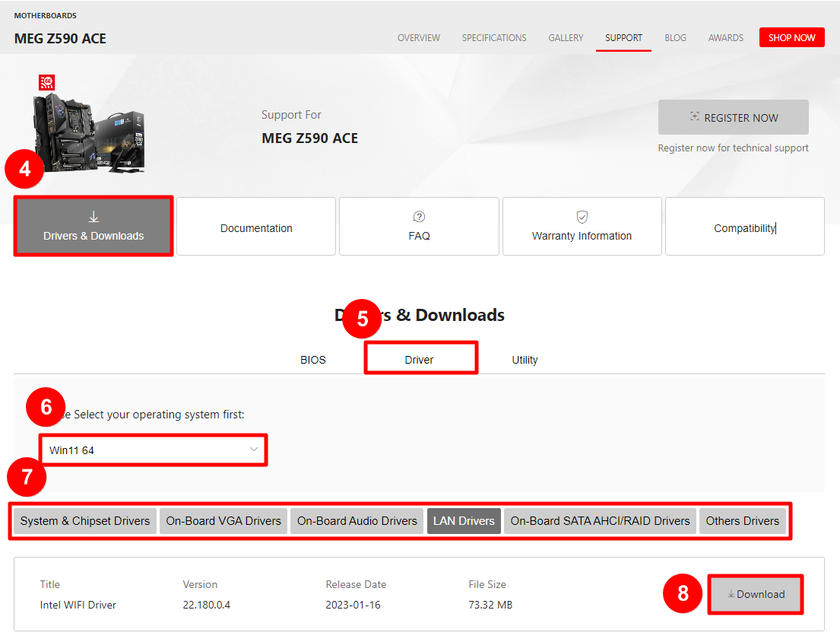Click the MEG Z590 ACE motherboard product image

pyautogui.click(x=87, y=126)
